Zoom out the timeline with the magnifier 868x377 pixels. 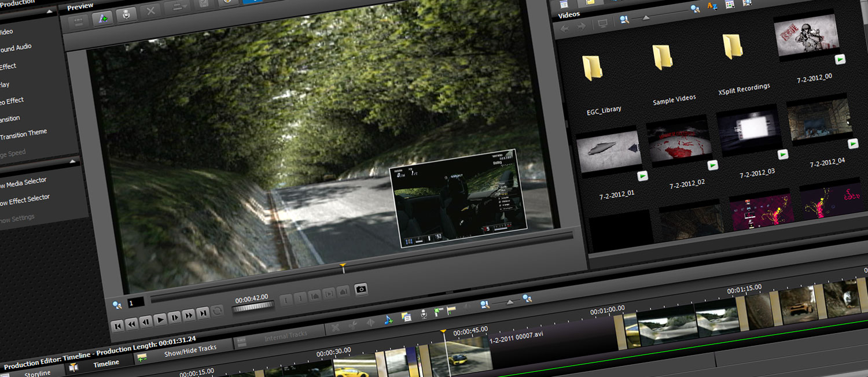[x=484, y=304]
